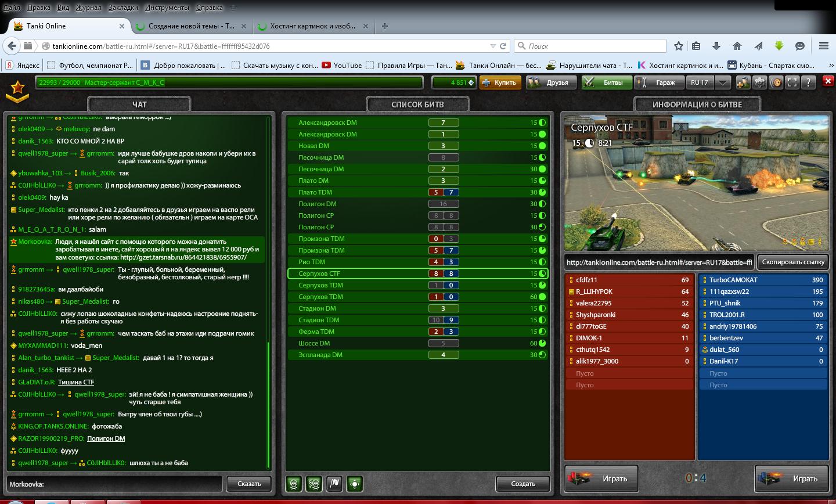Open the browser hamburger menu
Image resolution: width=836 pixels, height=504 pixels.
tap(823, 46)
